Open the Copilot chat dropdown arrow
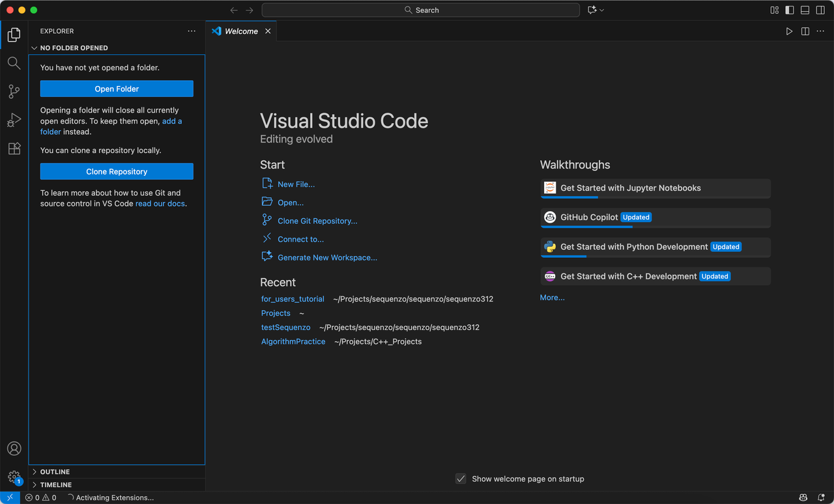Screen dimensions: 834x504 [601, 10]
